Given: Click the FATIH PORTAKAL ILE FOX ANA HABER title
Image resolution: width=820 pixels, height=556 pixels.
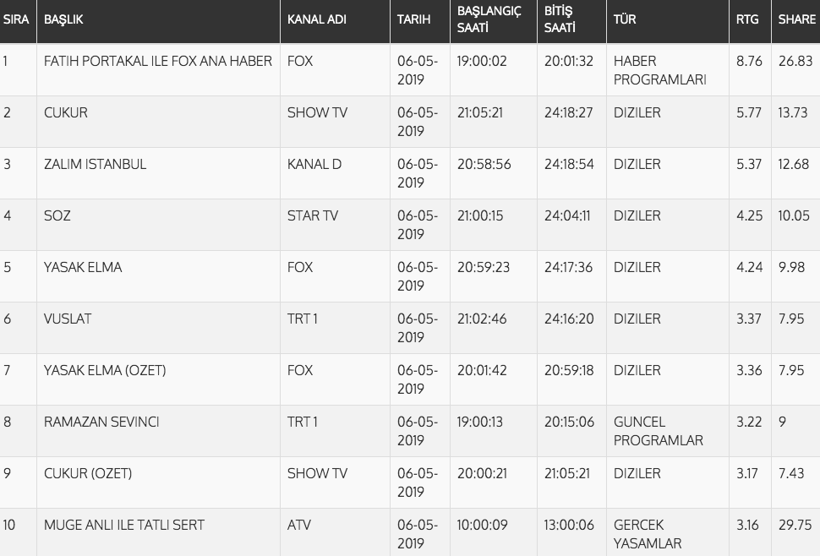Looking at the screenshot, I should pyautogui.click(x=158, y=61).
